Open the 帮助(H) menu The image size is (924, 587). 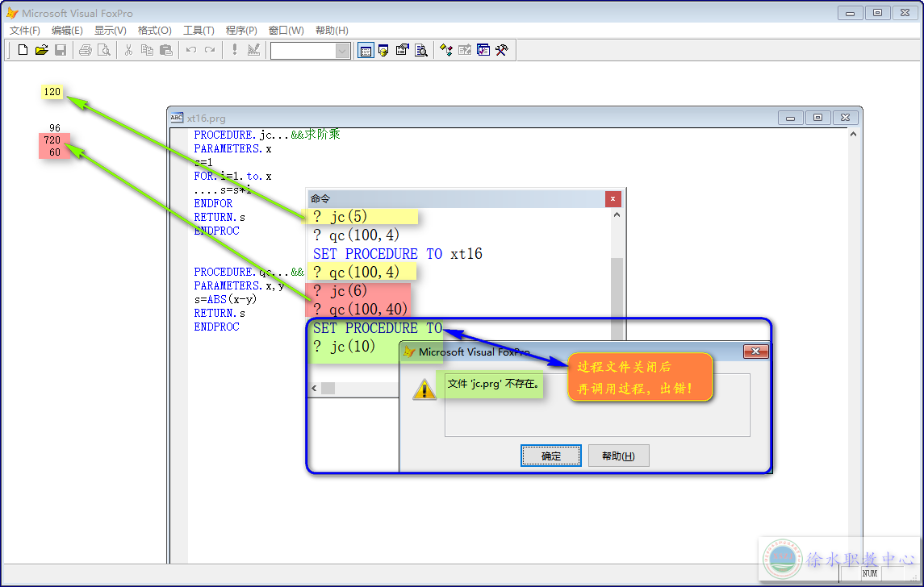pos(332,30)
